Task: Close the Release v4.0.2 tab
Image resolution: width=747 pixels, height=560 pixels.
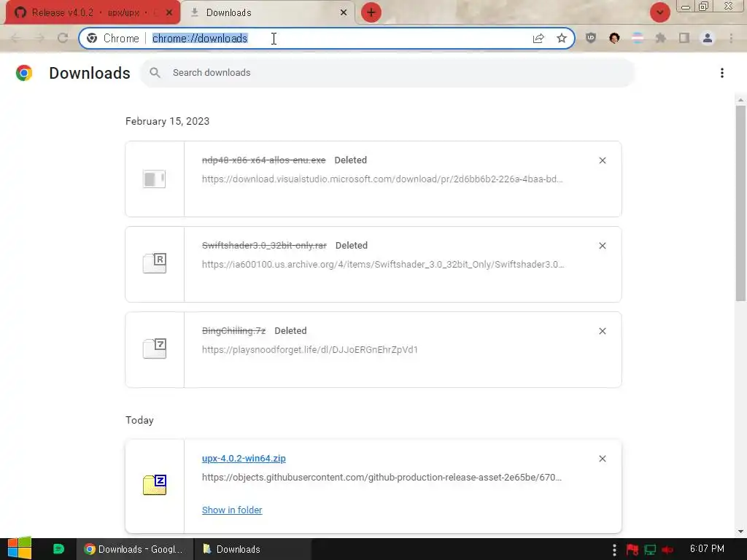Action: [169, 13]
